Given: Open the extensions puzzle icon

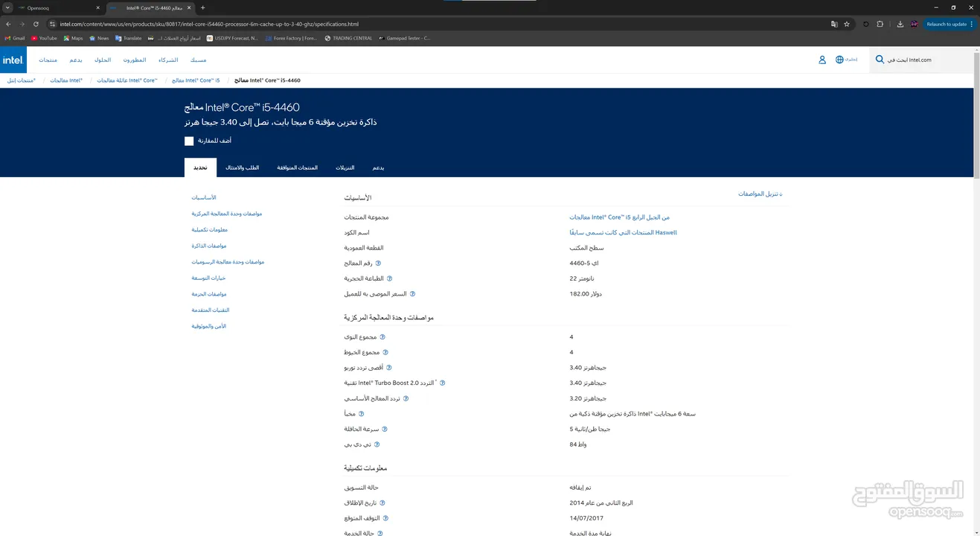Looking at the screenshot, I should 880,24.
